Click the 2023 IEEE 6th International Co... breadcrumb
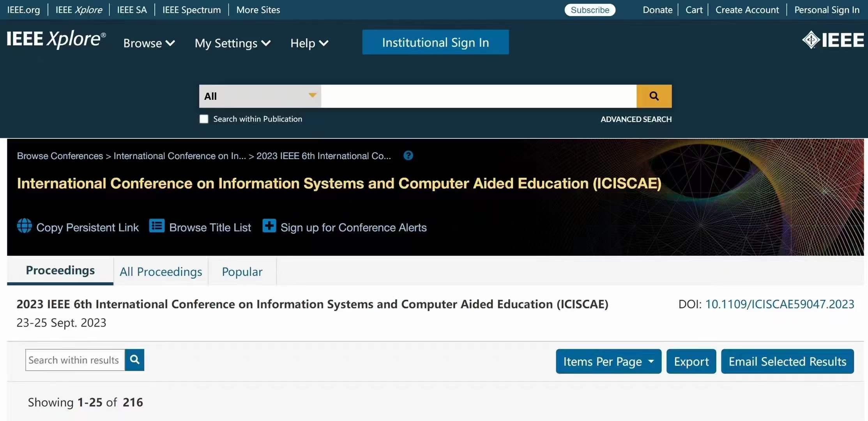This screenshot has width=868, height=421. tap(324, 156)
